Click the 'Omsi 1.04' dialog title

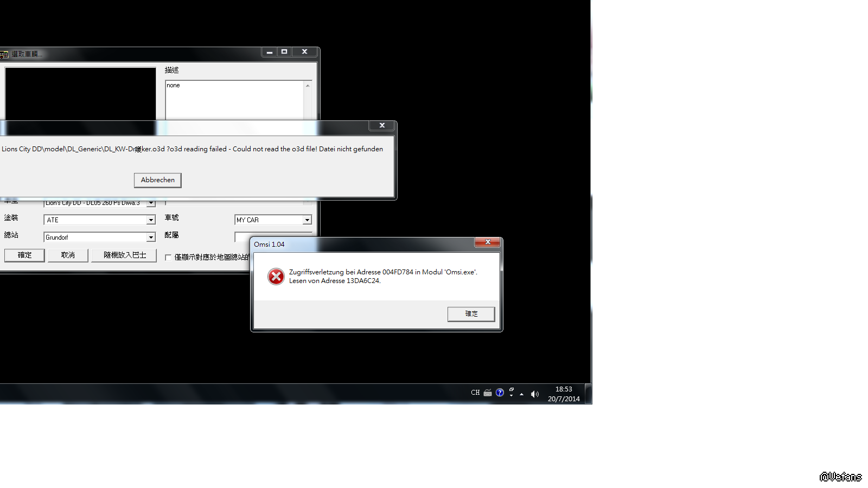tap(269, 245)
